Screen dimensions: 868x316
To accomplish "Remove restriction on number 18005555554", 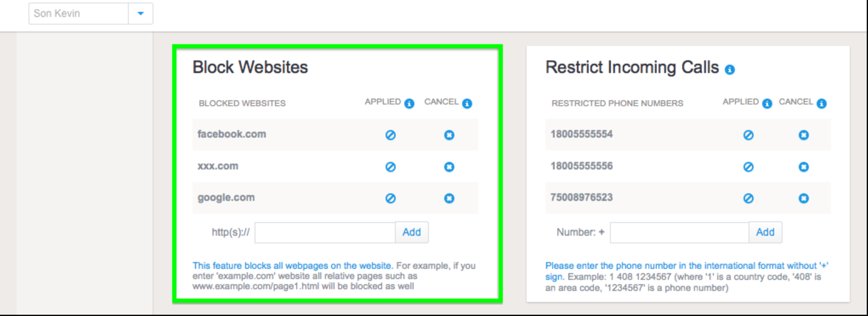I will tap(804, 135).
